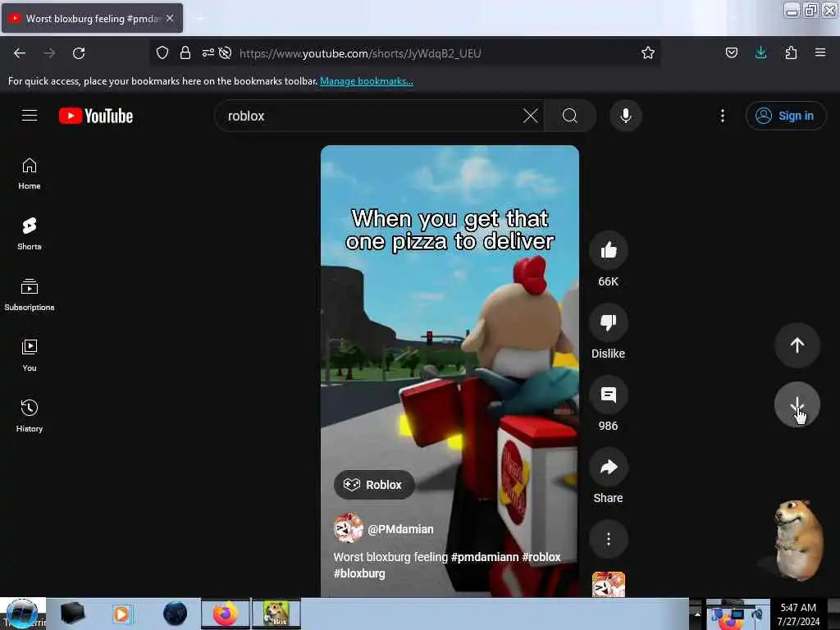Search with your voice microphone
Viewport: 840px width, 630px height.
pyautogui.click(x=625, y=116)
